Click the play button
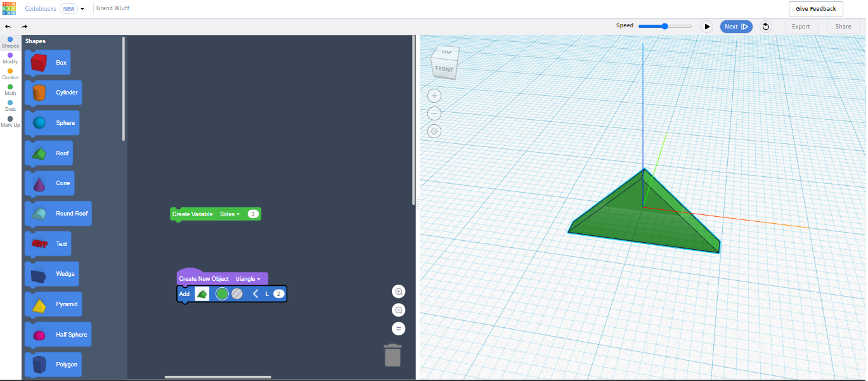Image resolution: width=868 pixels, height=381 pixels. click(707, 27)
